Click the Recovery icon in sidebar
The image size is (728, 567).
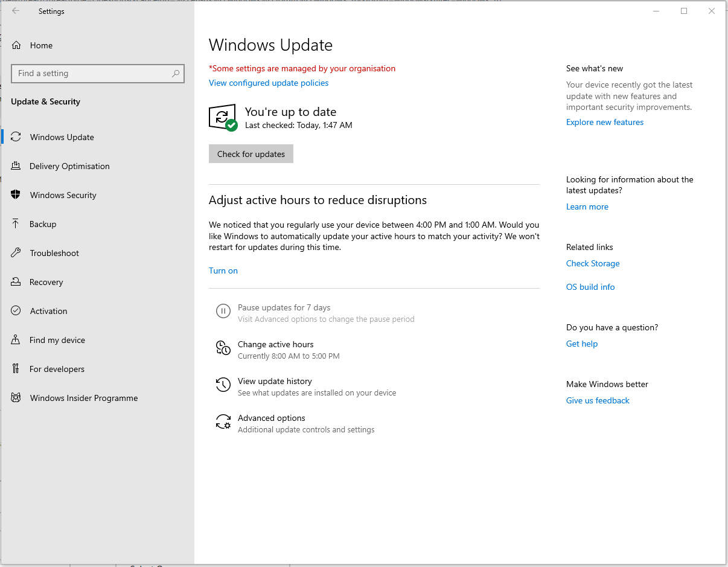click(x=16, y=282)
